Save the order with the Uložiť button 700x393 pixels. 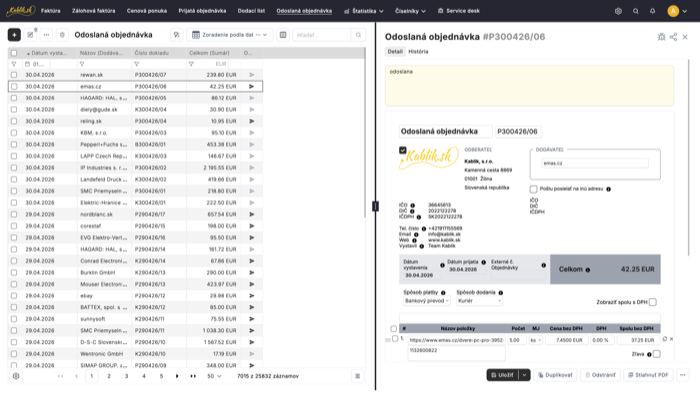point(503,375)
